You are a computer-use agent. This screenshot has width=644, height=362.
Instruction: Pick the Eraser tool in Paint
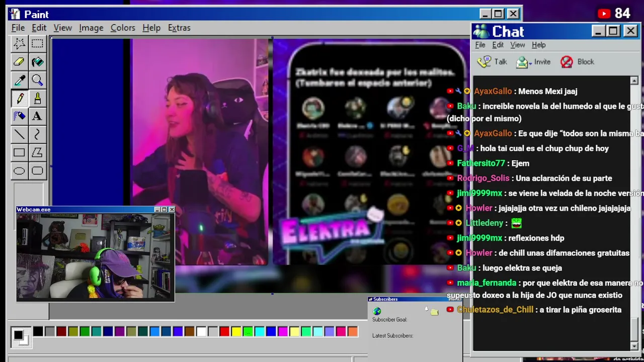click(x=19, y=62)
